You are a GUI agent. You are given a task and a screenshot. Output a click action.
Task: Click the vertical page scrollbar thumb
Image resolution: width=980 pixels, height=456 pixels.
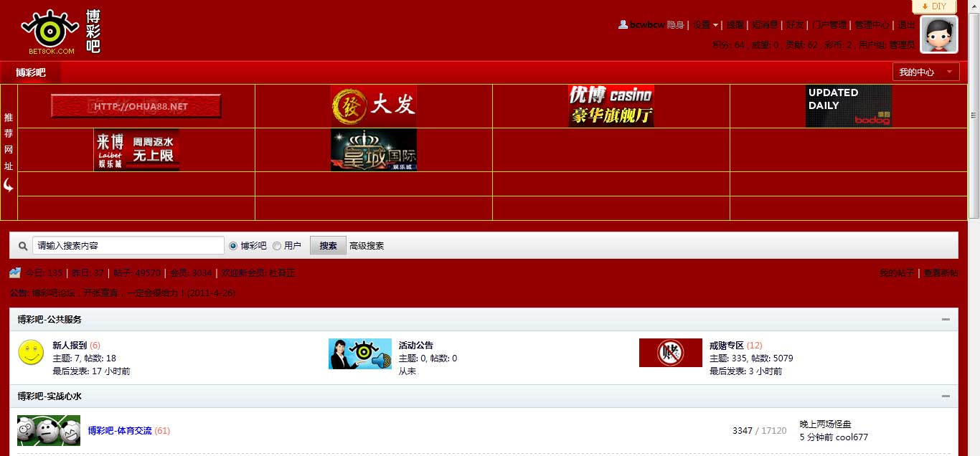974,115
